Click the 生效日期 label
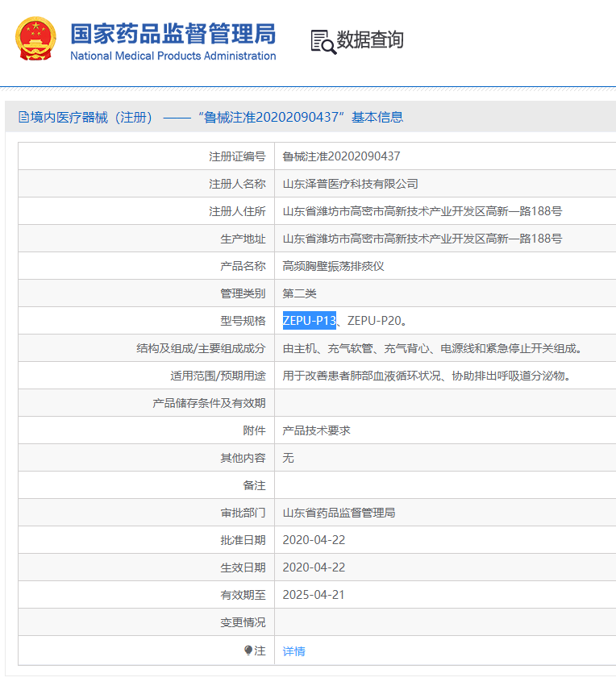The image size is (616, 690). (x=243, y=567)
